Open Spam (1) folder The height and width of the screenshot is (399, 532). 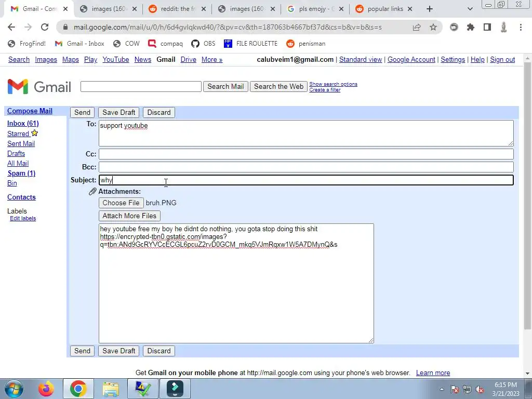21,173
